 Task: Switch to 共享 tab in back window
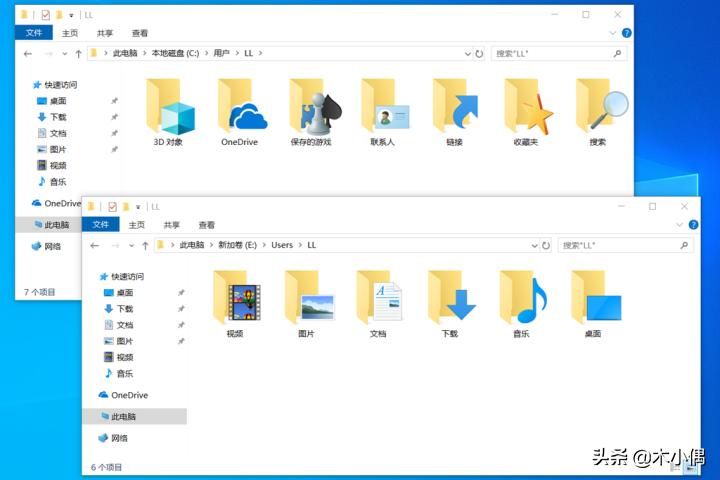click(105, 33)
